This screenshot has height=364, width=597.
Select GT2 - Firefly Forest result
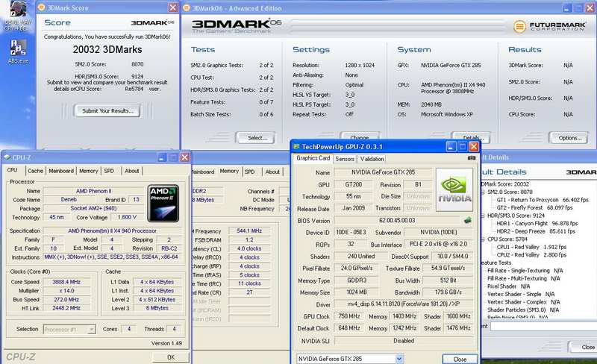[x=534, y=207]
